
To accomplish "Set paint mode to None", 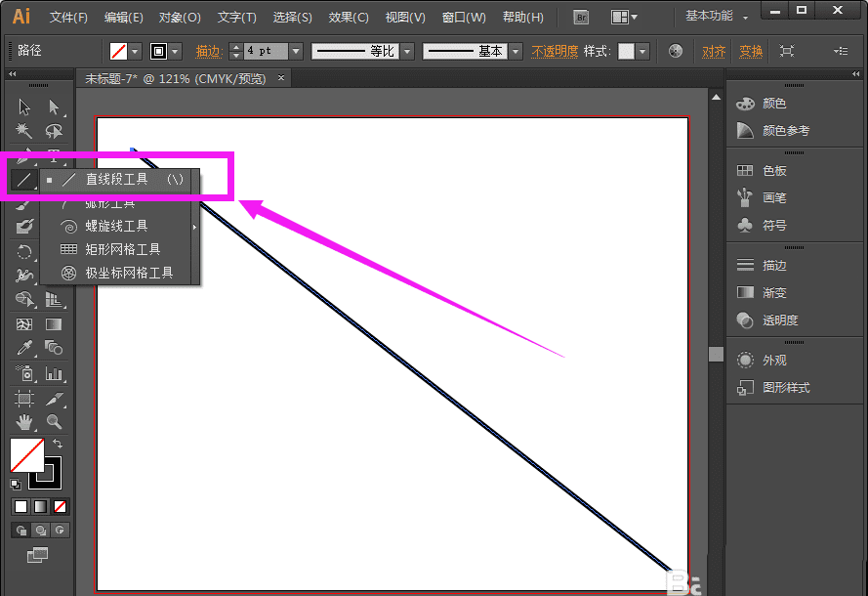I will coord(60,506).
